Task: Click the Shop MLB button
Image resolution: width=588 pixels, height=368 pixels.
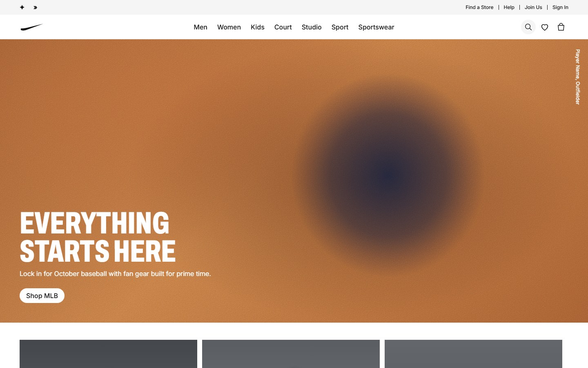Action: pos(42,296)
